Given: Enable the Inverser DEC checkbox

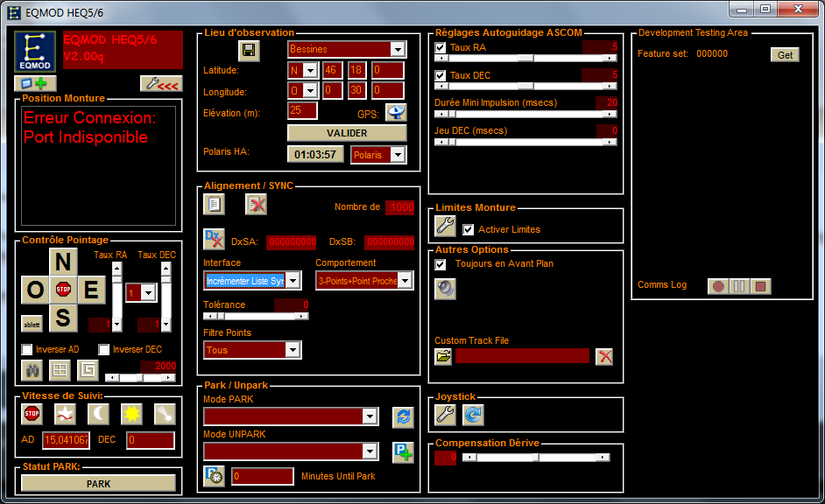Looking at the screenshot, I should pos(103,349).
